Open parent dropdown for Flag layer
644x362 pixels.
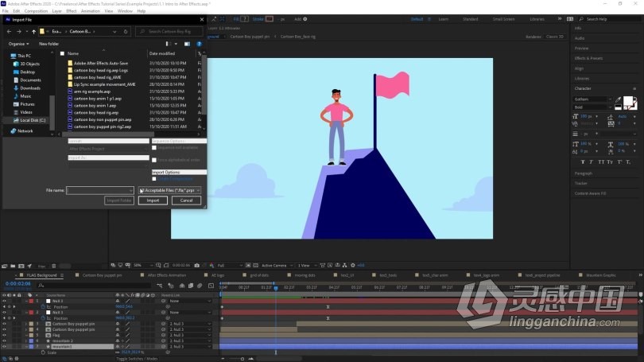point(190,335)
